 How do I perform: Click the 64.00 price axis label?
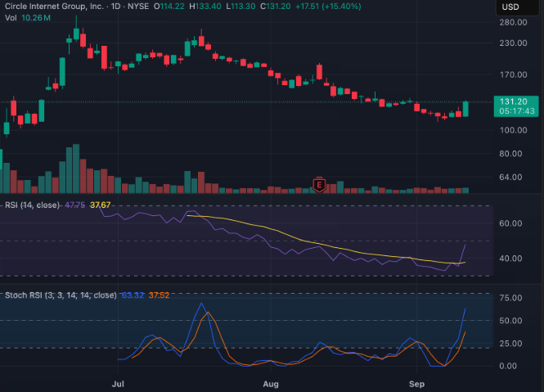coord(510,178)
